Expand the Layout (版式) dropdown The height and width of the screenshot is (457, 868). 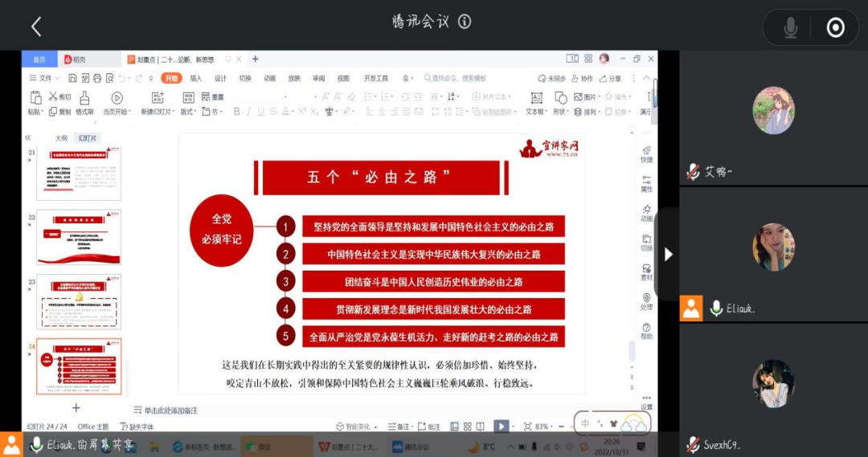(188, 112)
